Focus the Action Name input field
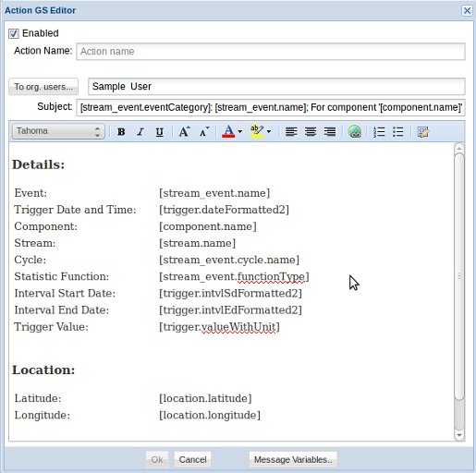Viewport: 476px width, 473px height. tap(271, 52)
